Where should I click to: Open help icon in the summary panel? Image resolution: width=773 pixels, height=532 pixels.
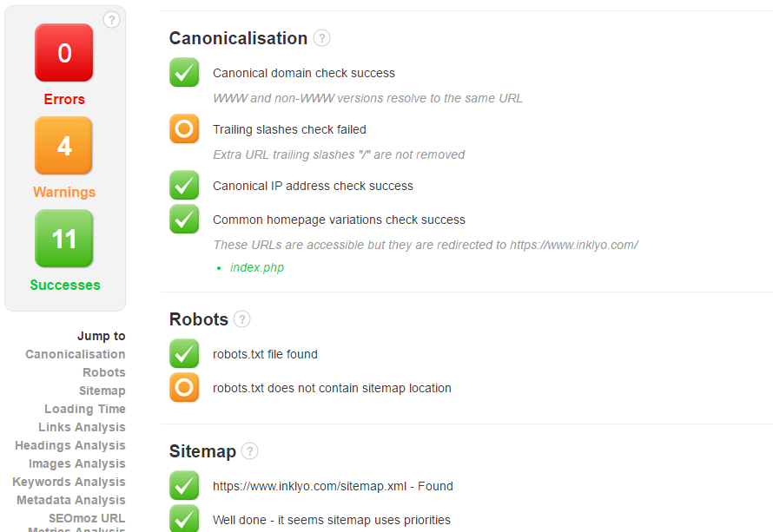(x=111, y=20)
